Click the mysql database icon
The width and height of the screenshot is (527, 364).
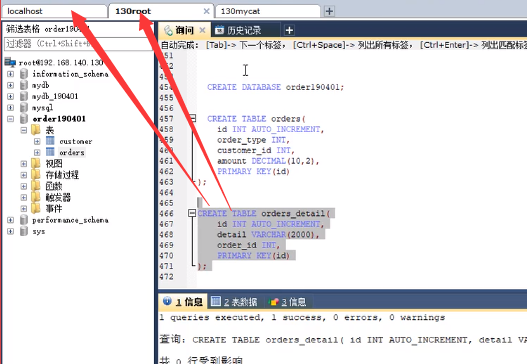click(24, 107)
